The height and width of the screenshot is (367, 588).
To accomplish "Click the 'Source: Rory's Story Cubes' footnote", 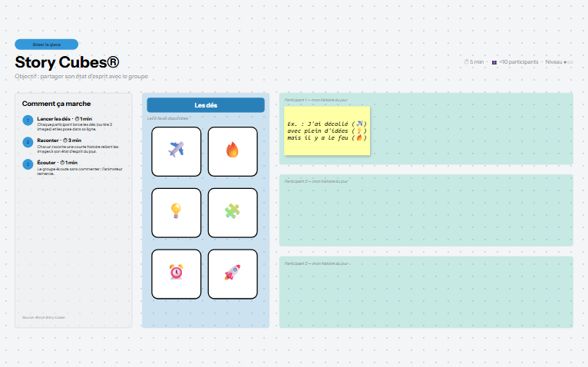I will pos(44,317).
